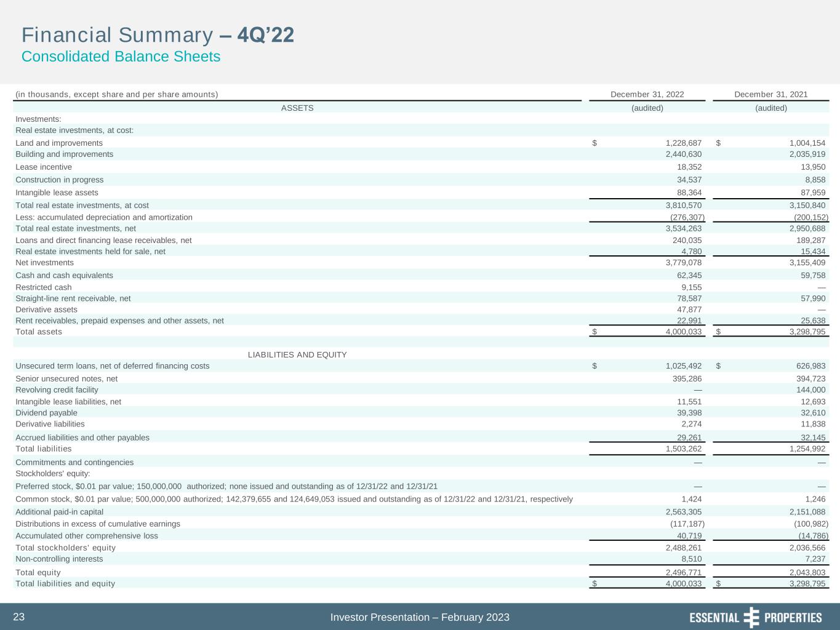Click the Essential Properties logo icon
This screenshot has height=630, width=840.
[751, 617]
